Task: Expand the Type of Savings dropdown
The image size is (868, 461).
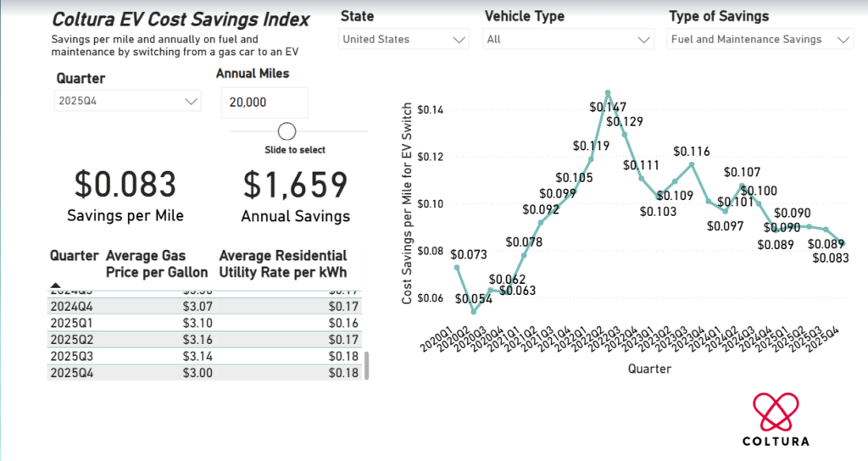Action: click(759, 39)
